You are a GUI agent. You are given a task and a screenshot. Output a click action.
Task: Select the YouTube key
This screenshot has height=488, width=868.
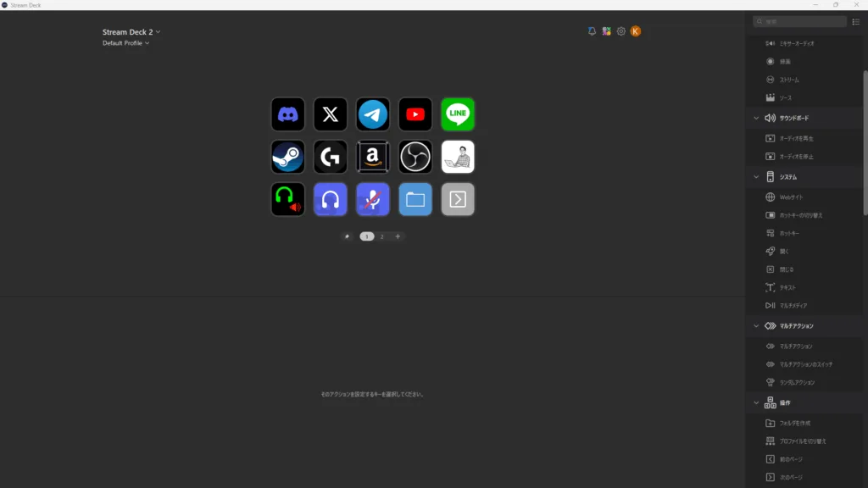coord(415,114)
